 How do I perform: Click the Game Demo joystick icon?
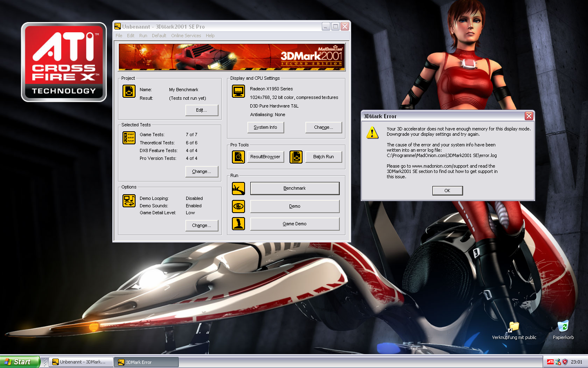click(238, 224)
